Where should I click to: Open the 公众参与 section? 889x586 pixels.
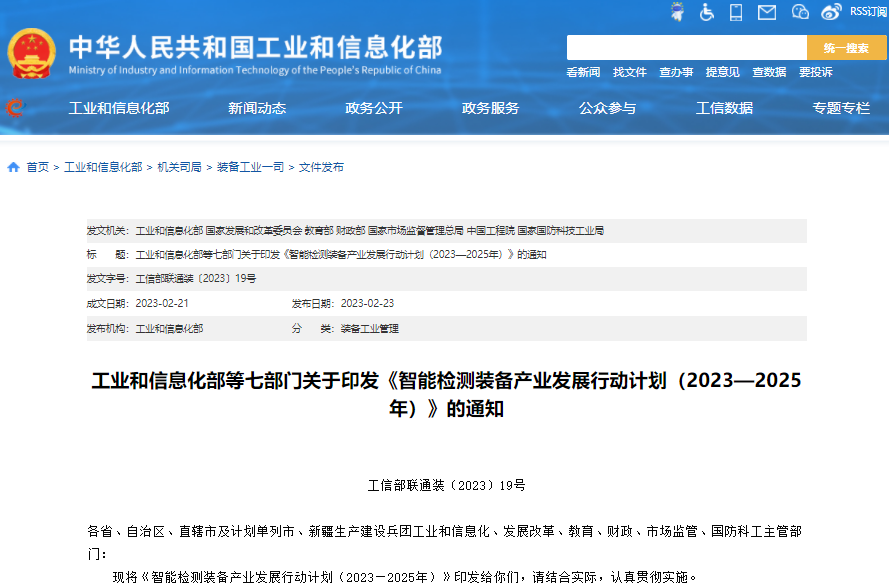tap(608, 108)
